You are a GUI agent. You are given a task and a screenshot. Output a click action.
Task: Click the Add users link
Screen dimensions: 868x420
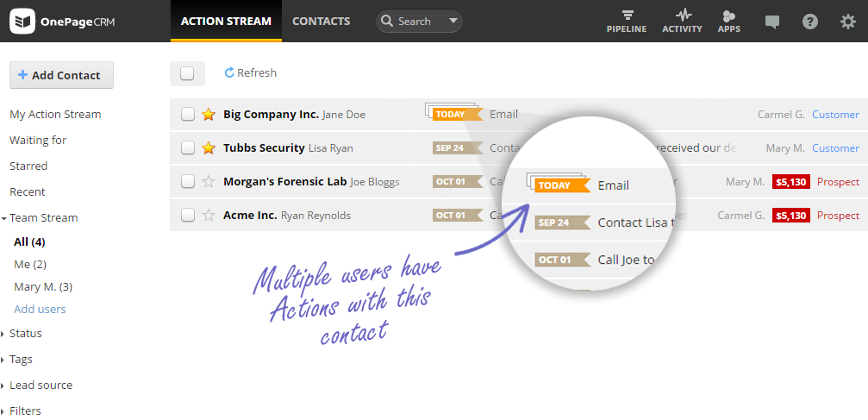pyautogui.click(x=40, y=310)
